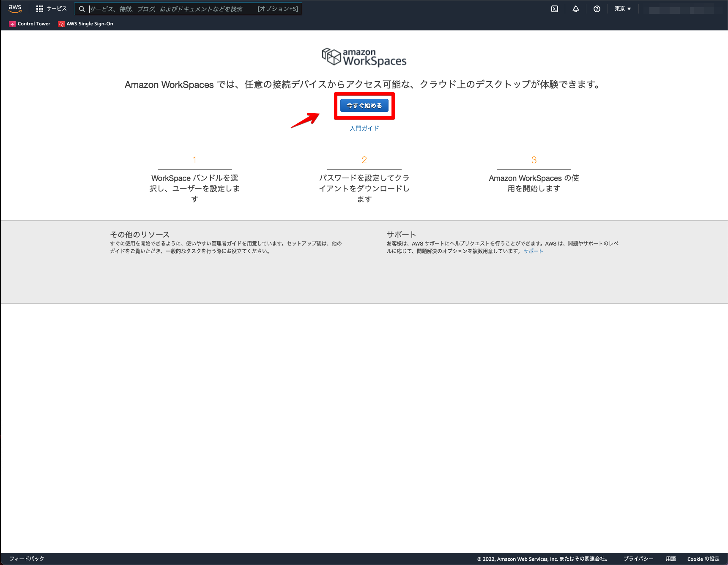Viewport: 728px width, 565px height.
Task: Click the プライバシー footer link
Action: tap(639, 558)
